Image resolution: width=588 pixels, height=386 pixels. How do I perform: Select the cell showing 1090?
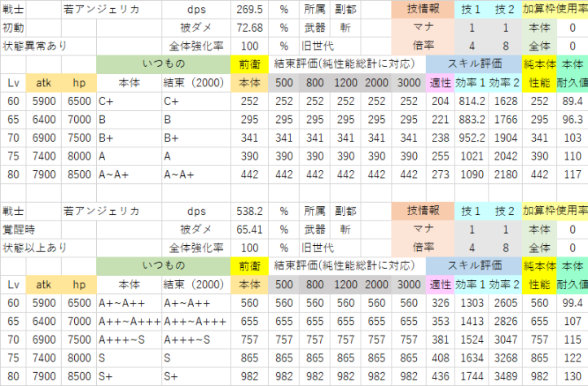click(x=472, y=175)
